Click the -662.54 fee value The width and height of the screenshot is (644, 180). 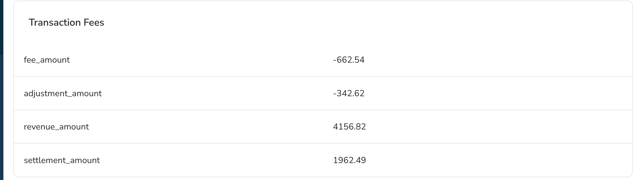point(349,60)
